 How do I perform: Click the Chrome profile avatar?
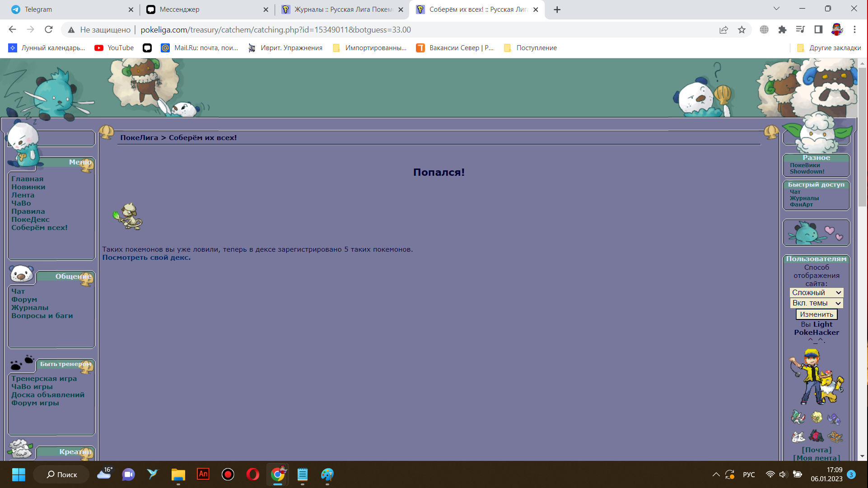[837, 29]
